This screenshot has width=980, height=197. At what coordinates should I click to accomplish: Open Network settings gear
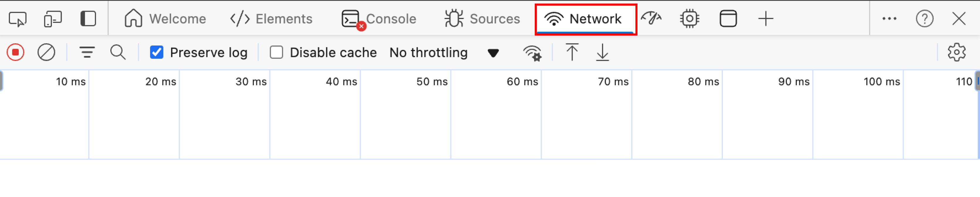point(957,52)
